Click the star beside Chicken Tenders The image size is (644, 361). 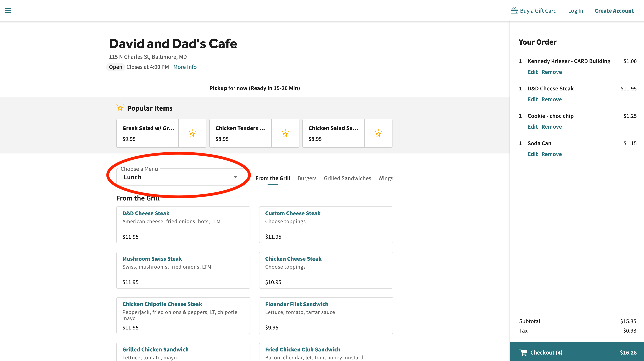tap(285, 133)
